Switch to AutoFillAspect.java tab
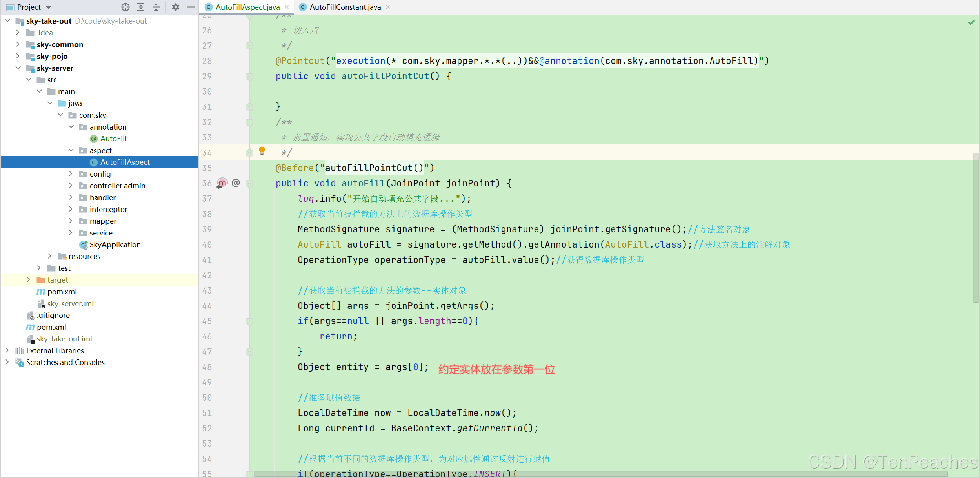 click(x=247, y=7)
